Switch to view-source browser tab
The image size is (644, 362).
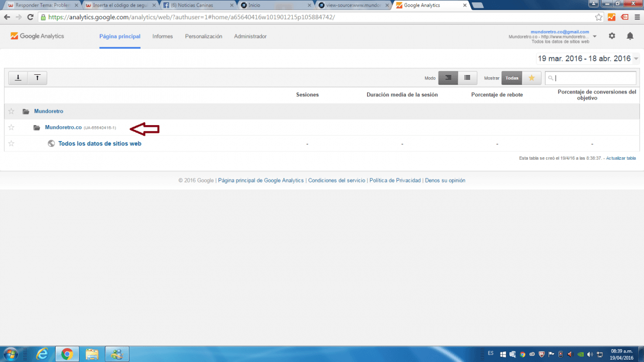point(352,5)
